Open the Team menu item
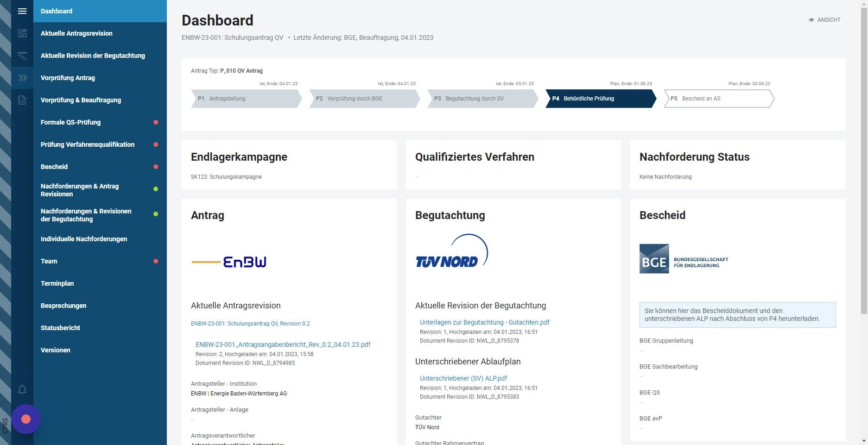This screenshot has height=445, width=868. pos(100,261)
